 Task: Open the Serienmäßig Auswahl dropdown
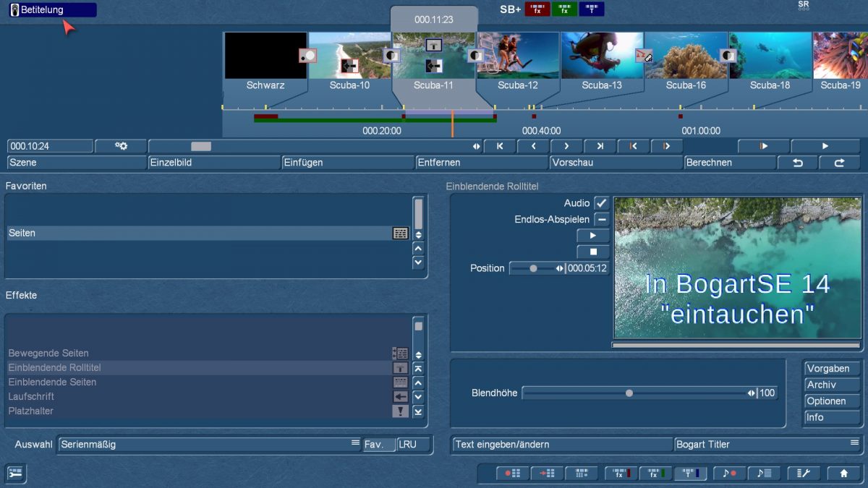pyautogui.click(x=210, y=445)
